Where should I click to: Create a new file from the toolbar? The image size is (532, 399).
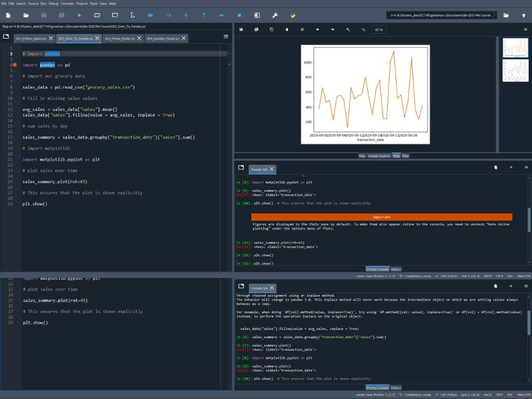pyautogui.click(x=8, y=15)
